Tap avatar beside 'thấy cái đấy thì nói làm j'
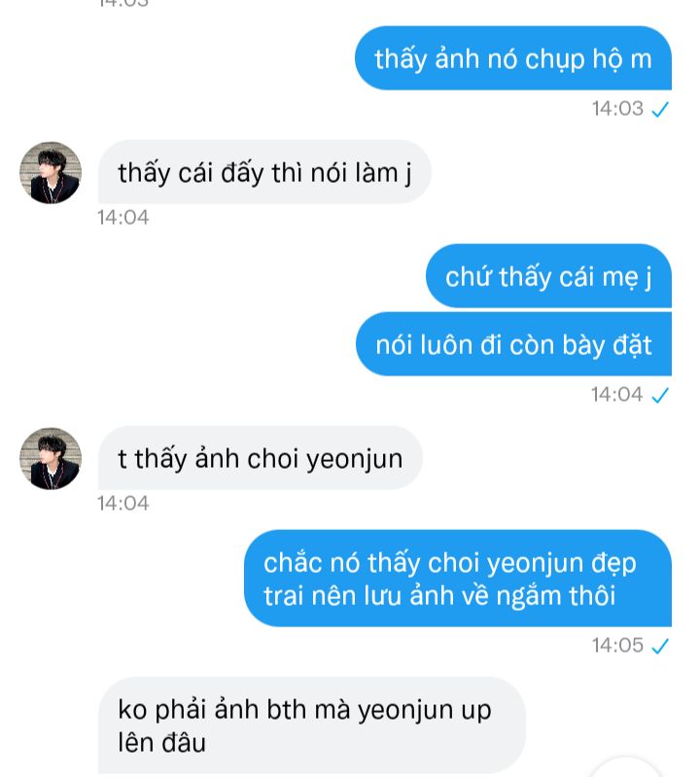Image resolution: width=700 pixels, height=777 pixels. pos(51,172)
